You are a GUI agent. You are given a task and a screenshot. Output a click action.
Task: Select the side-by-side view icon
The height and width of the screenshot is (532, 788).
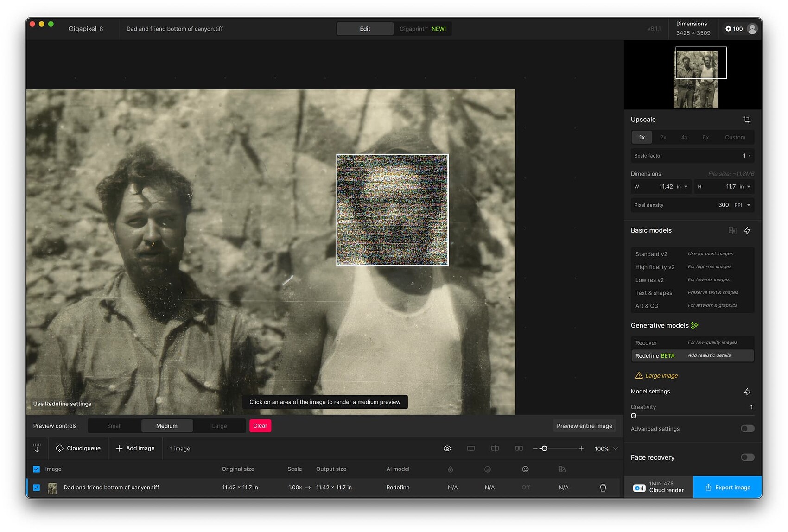[x=519, y=448]
